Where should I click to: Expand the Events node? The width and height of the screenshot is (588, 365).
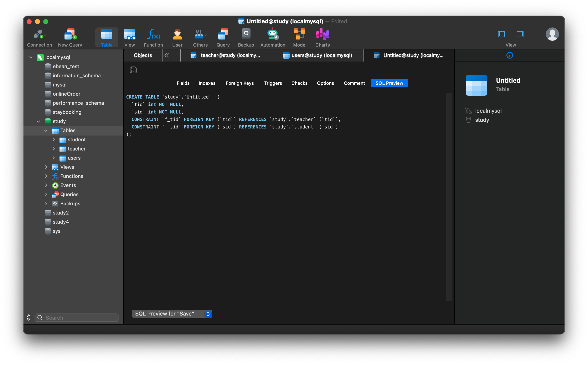pyautogui.click(x=46, y=185)
